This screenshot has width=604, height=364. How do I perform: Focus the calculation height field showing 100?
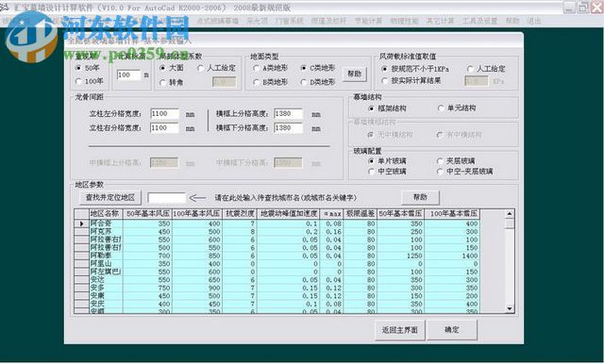point(129,75)
